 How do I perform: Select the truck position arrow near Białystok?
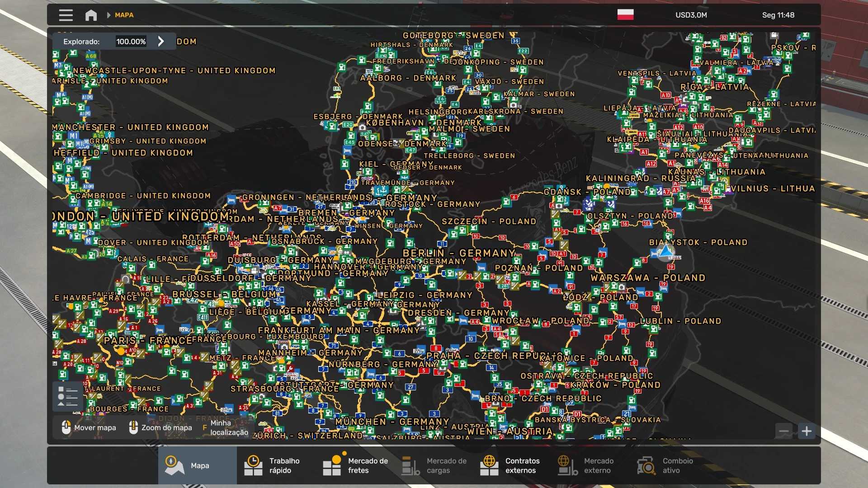point(665,250)
